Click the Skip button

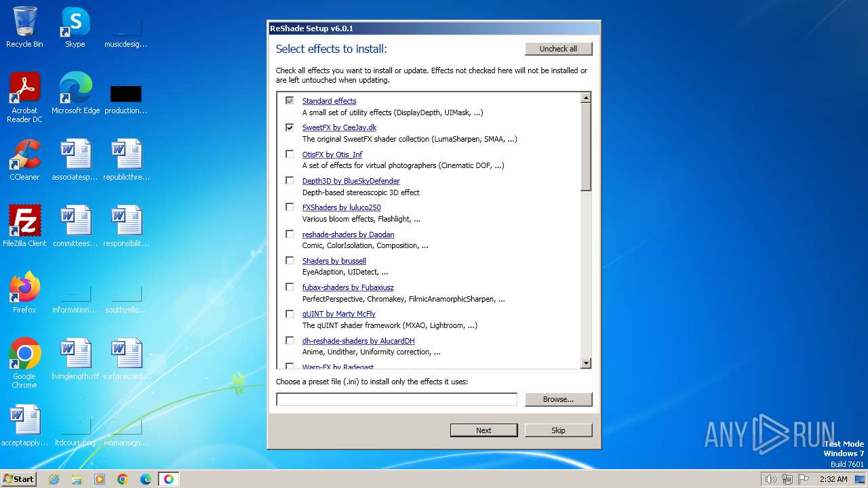click(558, 430)
